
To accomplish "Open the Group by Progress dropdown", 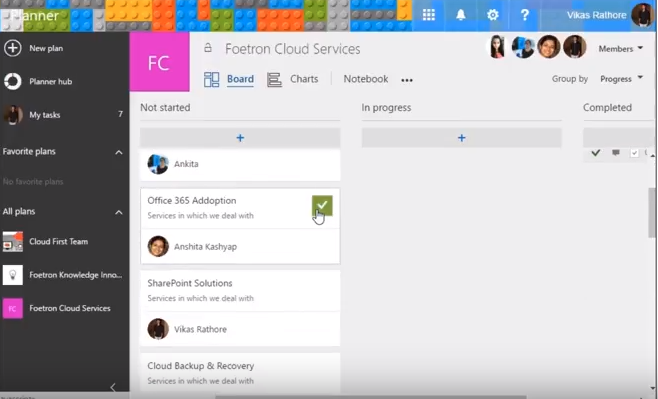I will coord(621,79).
